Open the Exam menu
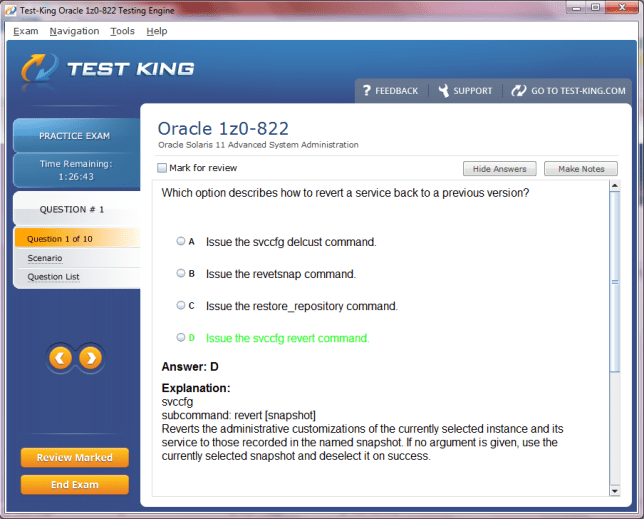This screenshot has width=644, height=519. coord(25,31)
